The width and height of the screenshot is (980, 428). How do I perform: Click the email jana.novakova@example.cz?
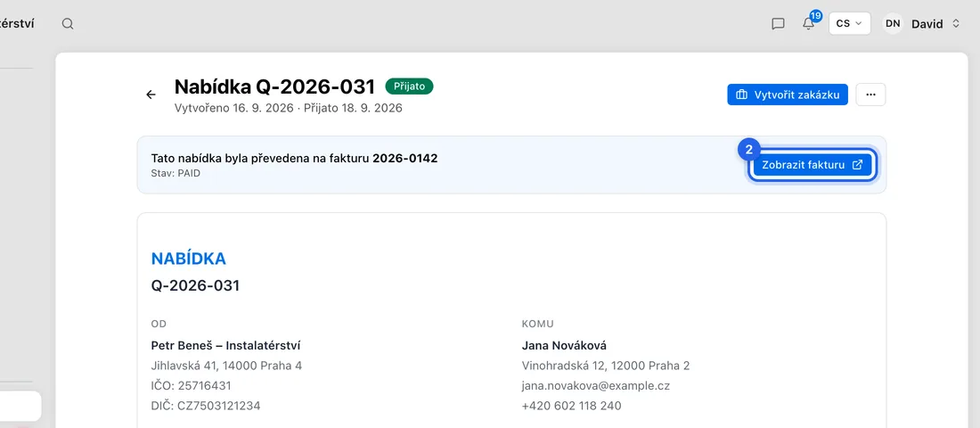click(x=596, y=385)
